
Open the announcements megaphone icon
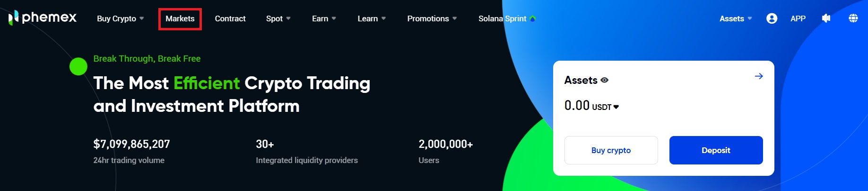(x=826, y=18)
